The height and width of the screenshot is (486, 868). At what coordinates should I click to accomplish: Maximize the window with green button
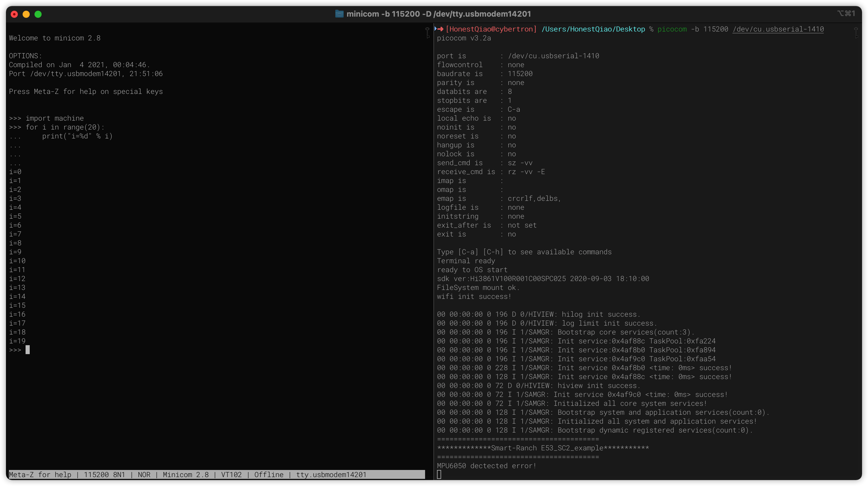coord(38,14)
